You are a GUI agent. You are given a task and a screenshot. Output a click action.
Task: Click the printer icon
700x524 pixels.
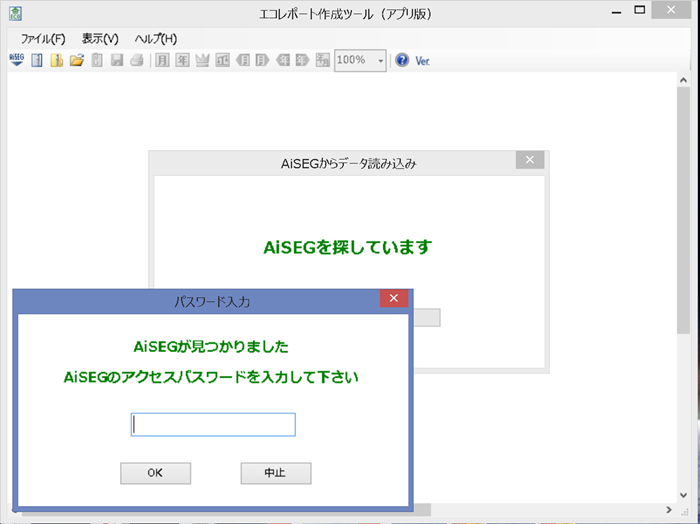point(137,60)
